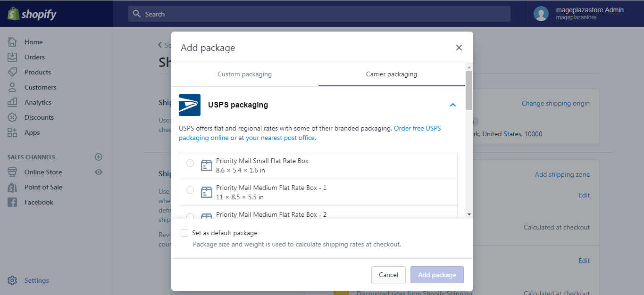Focus the Search input field
This screenshot has height=295, width=644.
319,14
